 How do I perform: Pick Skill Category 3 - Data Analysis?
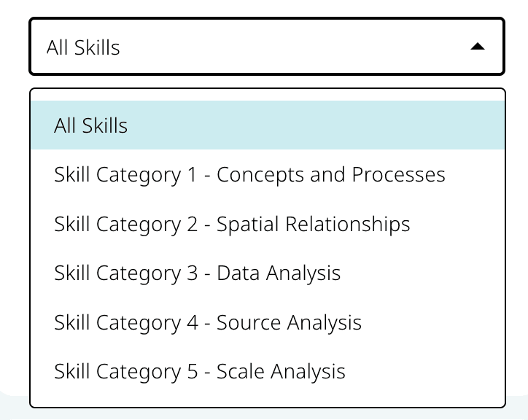[197, 273]
